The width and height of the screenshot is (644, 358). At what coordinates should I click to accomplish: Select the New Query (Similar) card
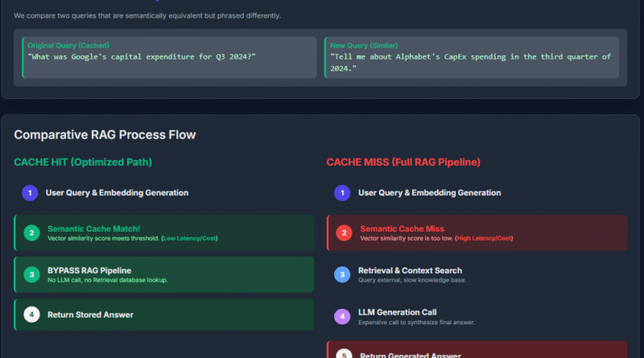(x=472, y=57)
